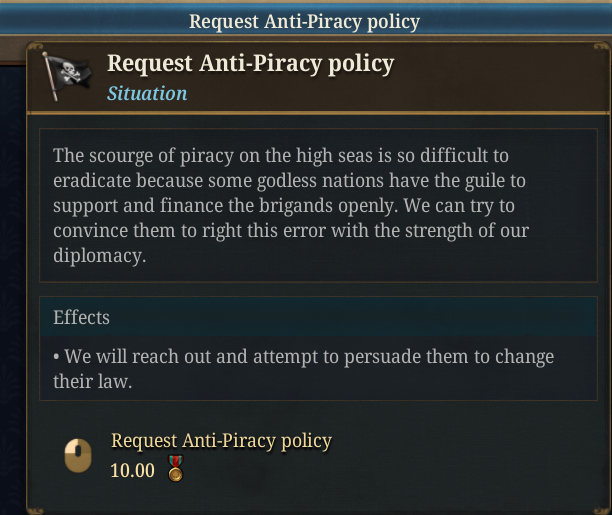Viewport: 612px width, 515px height.
Task: Click the bullet point before "We will"
Action: pos(56,357)
